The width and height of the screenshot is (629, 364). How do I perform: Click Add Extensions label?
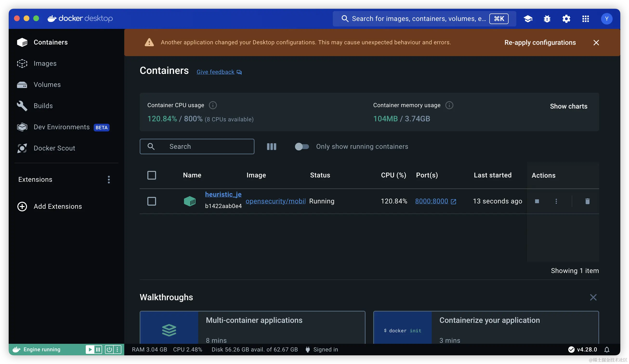pos(58,206)
